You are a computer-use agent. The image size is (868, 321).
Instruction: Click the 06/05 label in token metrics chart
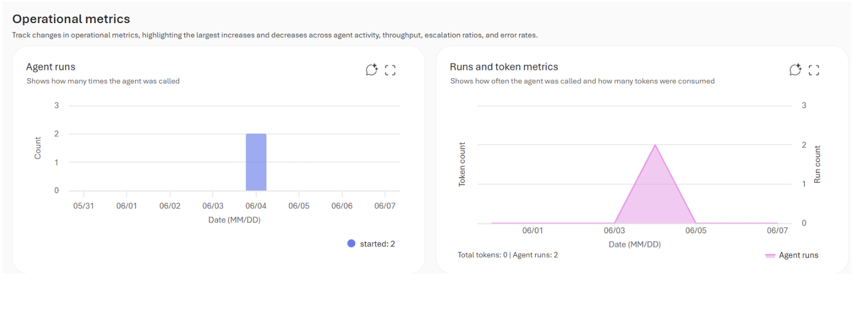pyautogui.click(x=696, y=231)
